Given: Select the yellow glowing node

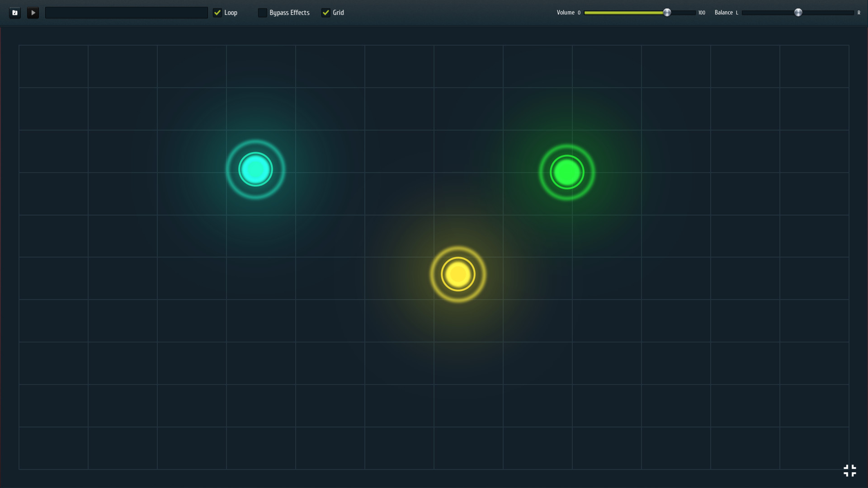Looking at the screenshot, I should (458, 274).
